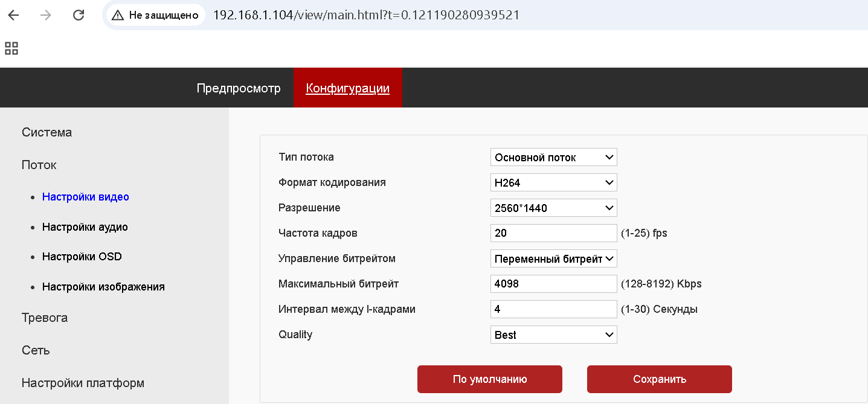Open the Конфигурации tab
The height and width of the screenshot is (404, 868).
(x=347, y=88)
